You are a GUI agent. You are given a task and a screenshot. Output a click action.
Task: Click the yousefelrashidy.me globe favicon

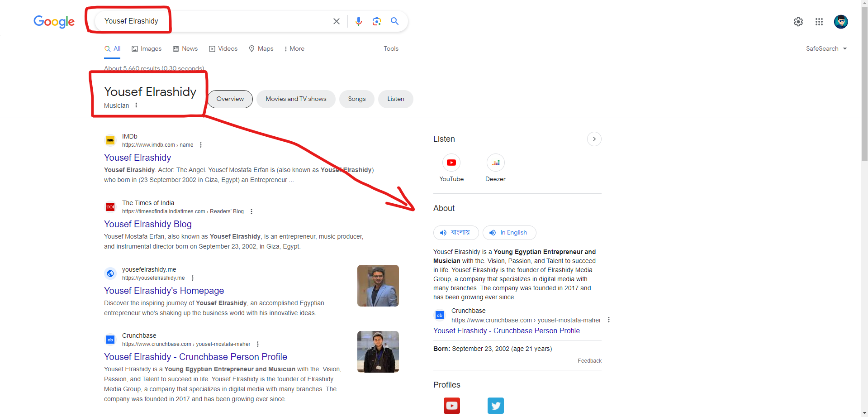coord(110,273)
